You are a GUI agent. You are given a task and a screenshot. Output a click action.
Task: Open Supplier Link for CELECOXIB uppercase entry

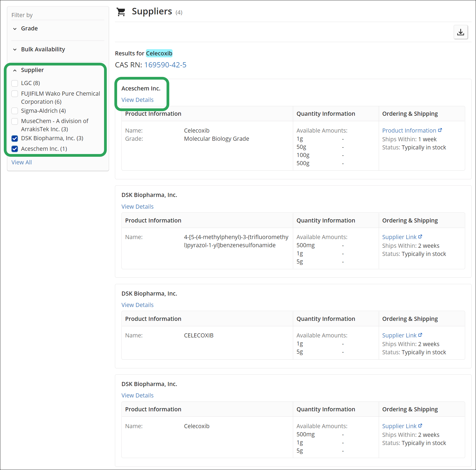click(x=402, y=335)
